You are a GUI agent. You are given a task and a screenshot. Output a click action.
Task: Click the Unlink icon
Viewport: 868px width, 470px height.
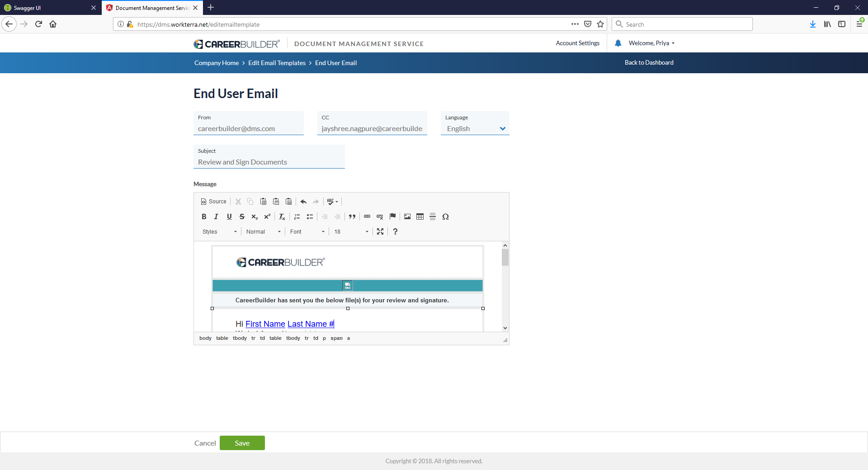[380, 216]
